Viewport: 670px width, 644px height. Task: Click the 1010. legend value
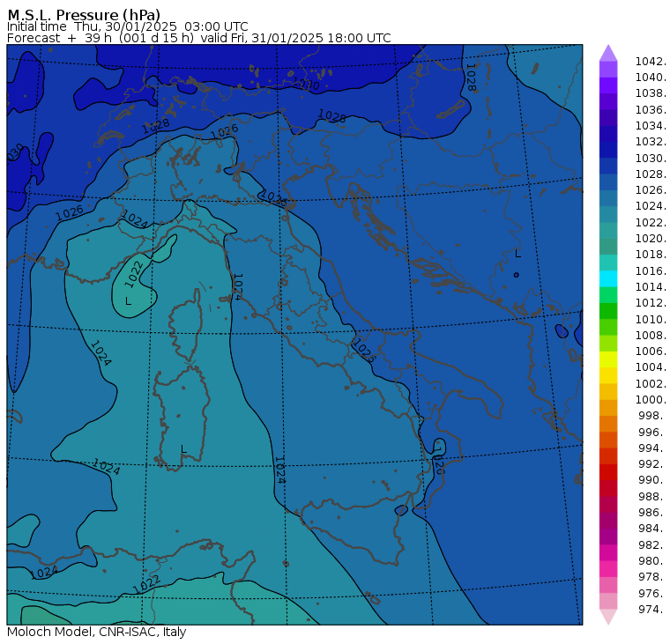[x=651, y=319]
